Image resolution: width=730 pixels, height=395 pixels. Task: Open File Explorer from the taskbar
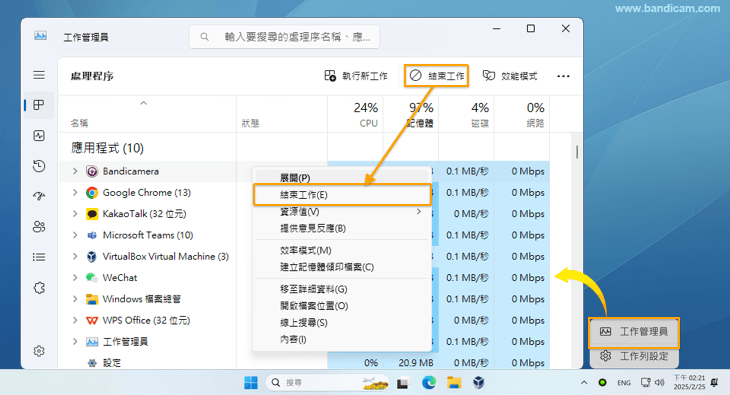click(x=454, y=382)
